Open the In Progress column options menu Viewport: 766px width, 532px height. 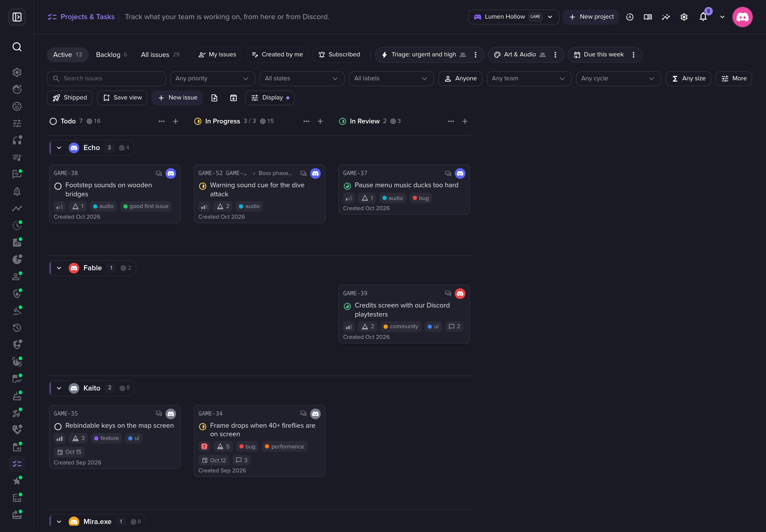pyautogui.click(x=306, y=121)
